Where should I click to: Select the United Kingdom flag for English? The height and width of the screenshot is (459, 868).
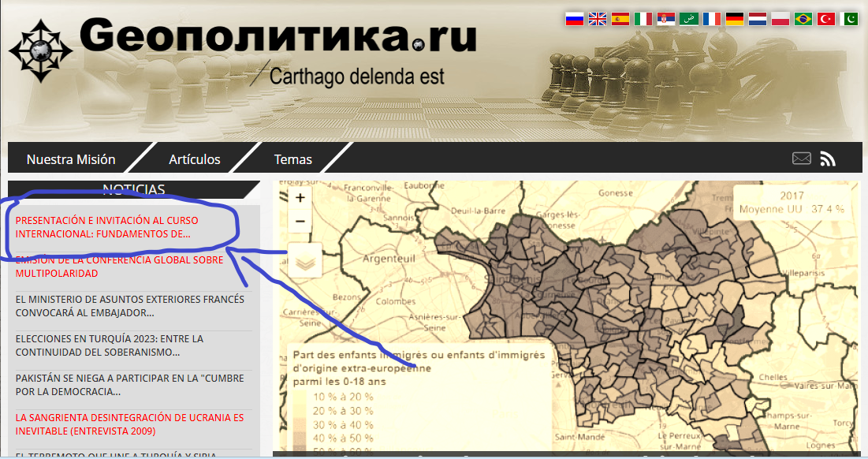[598, 20]
